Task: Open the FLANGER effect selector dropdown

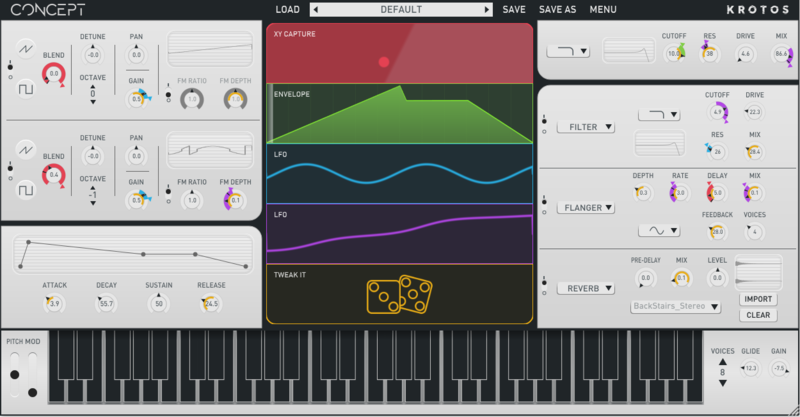Action: coord(586,207)
